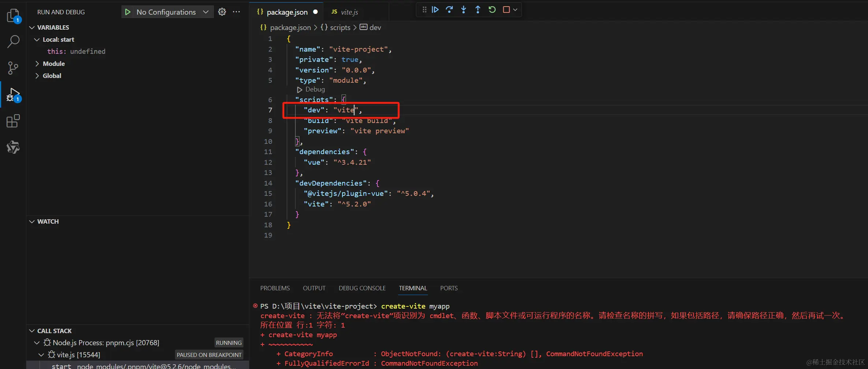Screen dimensions: 868x369
Task: Open the OUTPUT panel tab
Action: [x=314, y=288]
